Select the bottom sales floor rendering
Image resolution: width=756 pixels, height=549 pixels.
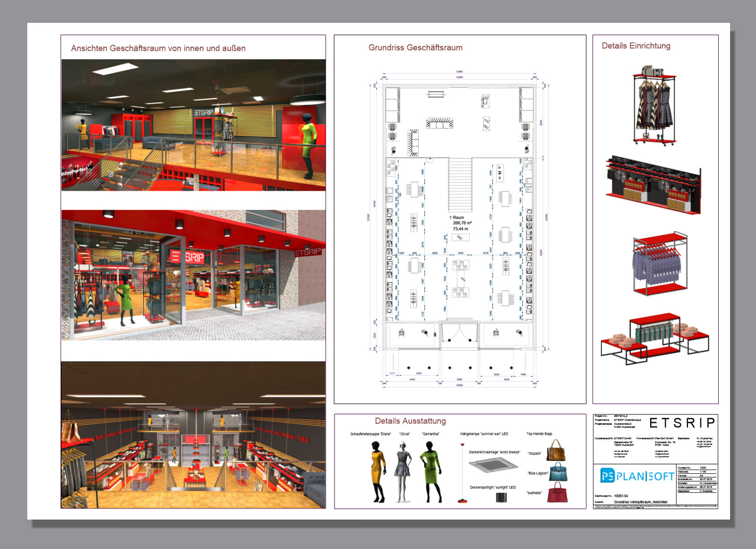193,435
